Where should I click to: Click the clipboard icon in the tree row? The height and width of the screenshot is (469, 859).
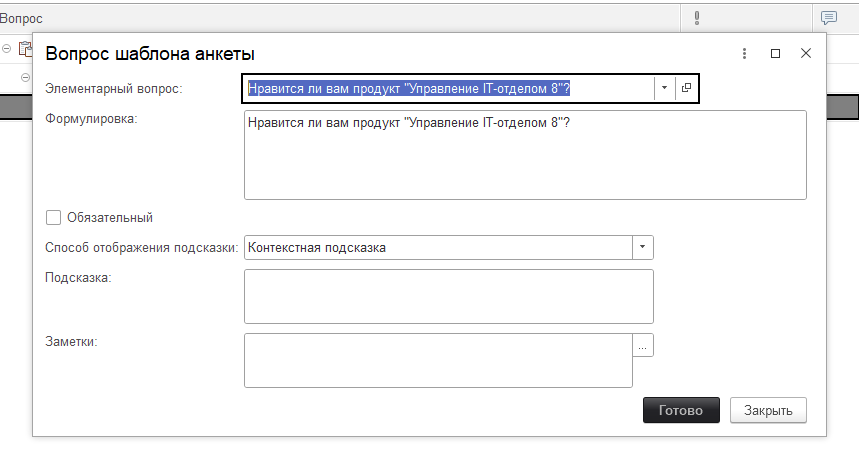point(25,49)
